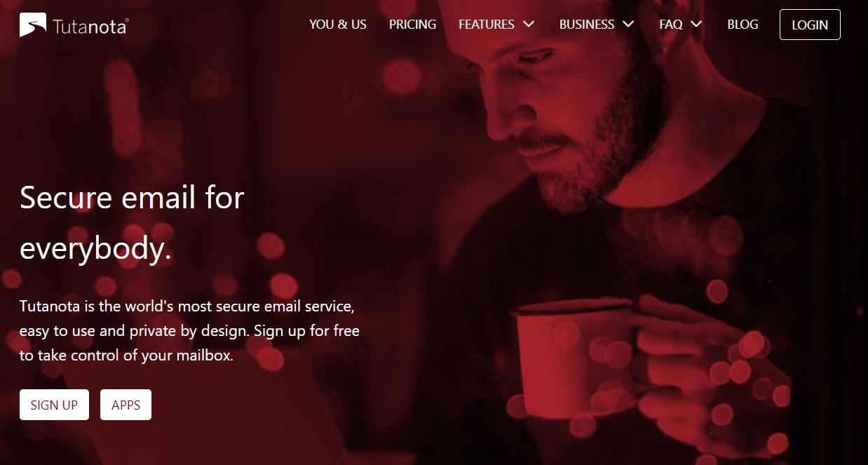868x465 pixels.
Task: Go to the PRICING page
Action: [x=412, y=25]
